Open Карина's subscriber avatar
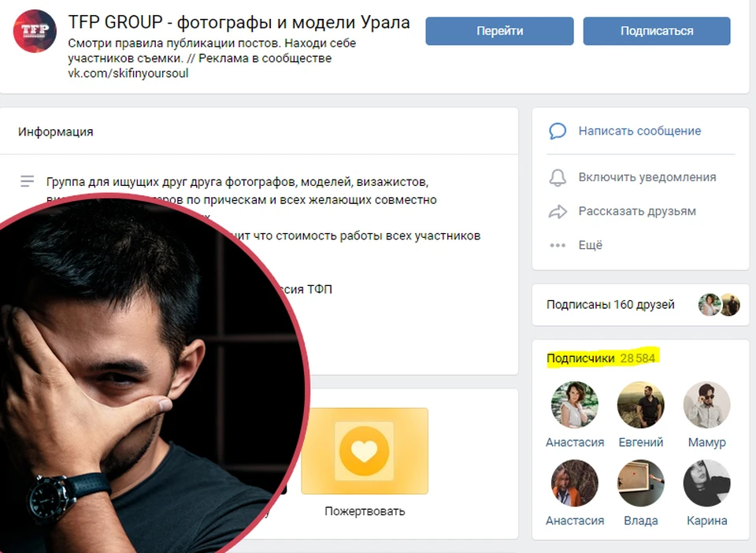This screenshot has width=756, height=553. (707, 483)
